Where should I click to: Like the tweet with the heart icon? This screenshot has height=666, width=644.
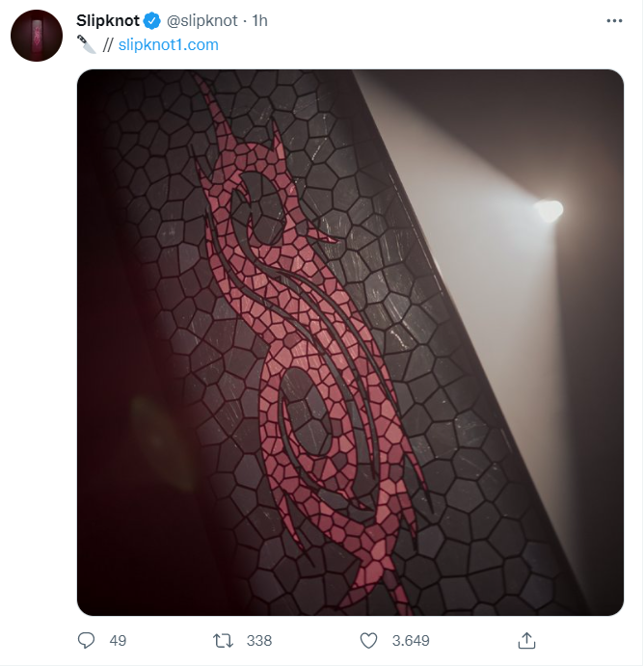coord(368,641)
